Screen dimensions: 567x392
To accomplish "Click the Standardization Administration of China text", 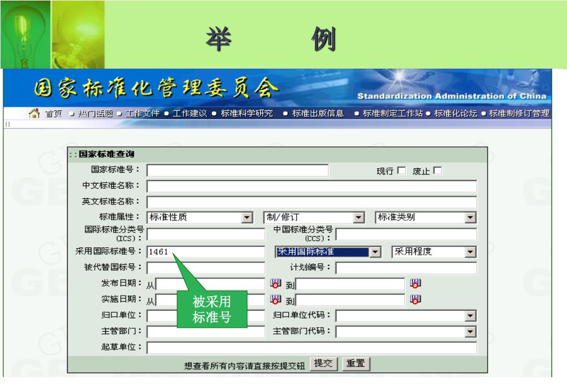I will point(452,96).
